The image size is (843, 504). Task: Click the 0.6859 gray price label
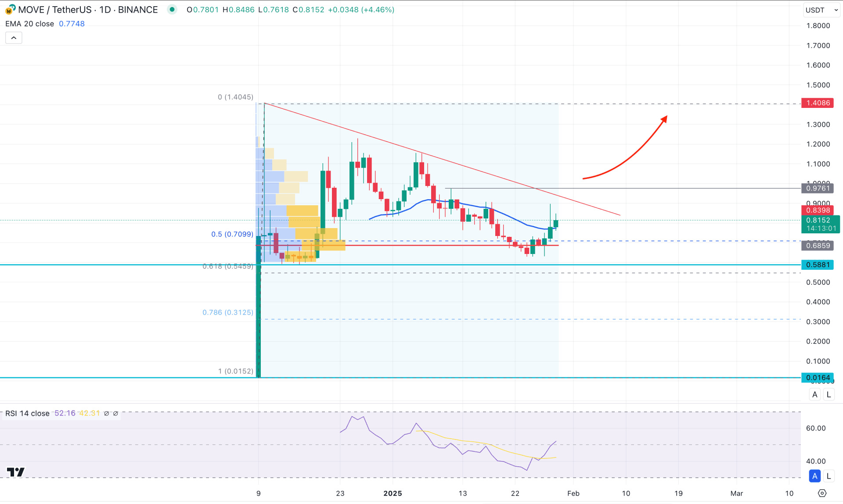818,246
